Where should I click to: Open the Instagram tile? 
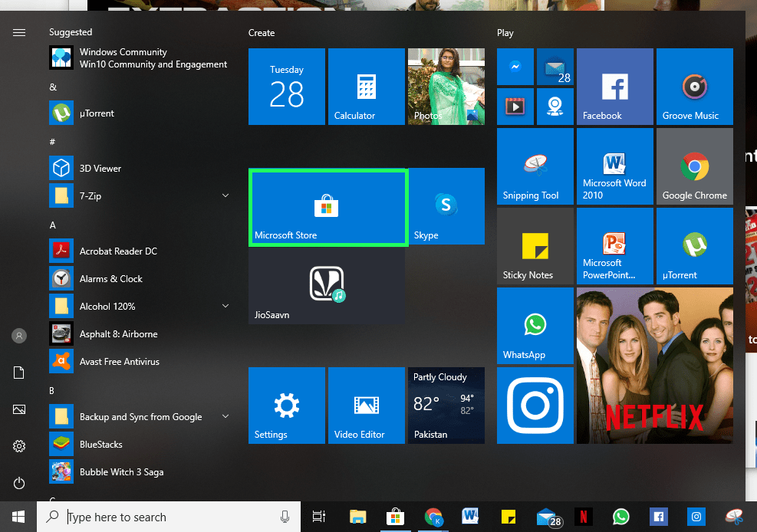[535, 406]
